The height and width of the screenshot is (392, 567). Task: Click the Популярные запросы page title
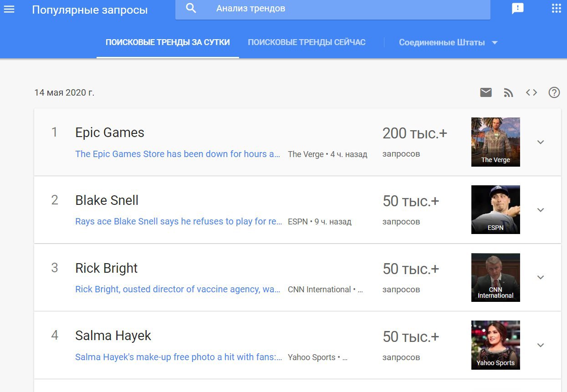pos(90,10)
